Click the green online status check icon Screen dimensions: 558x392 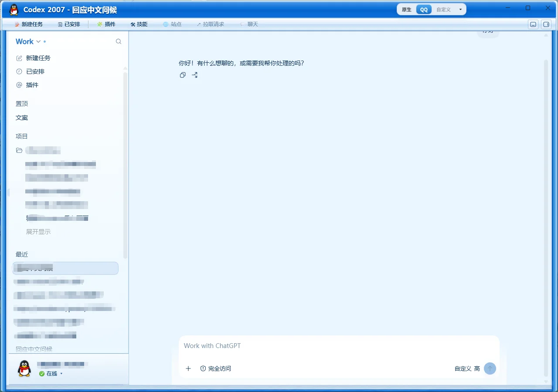(x=42, y=374)
